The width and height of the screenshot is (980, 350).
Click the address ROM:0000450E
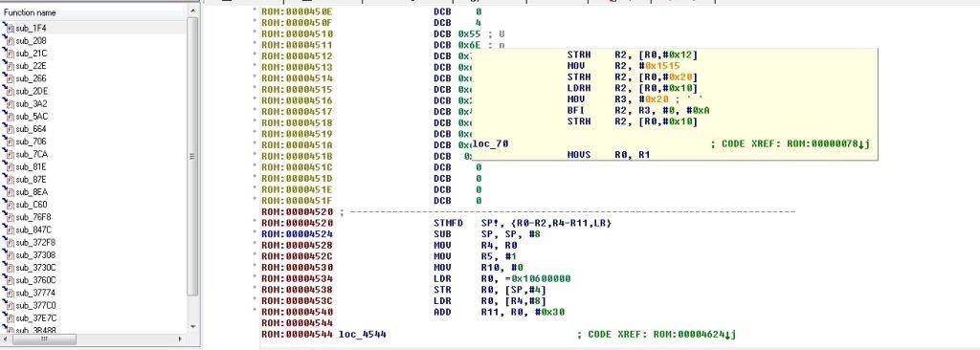pos(298,11)
